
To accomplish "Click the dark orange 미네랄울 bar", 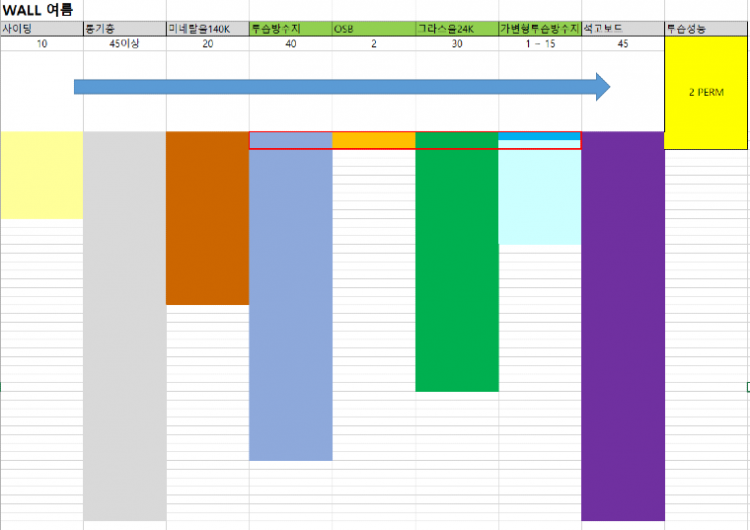I will 207,218.
